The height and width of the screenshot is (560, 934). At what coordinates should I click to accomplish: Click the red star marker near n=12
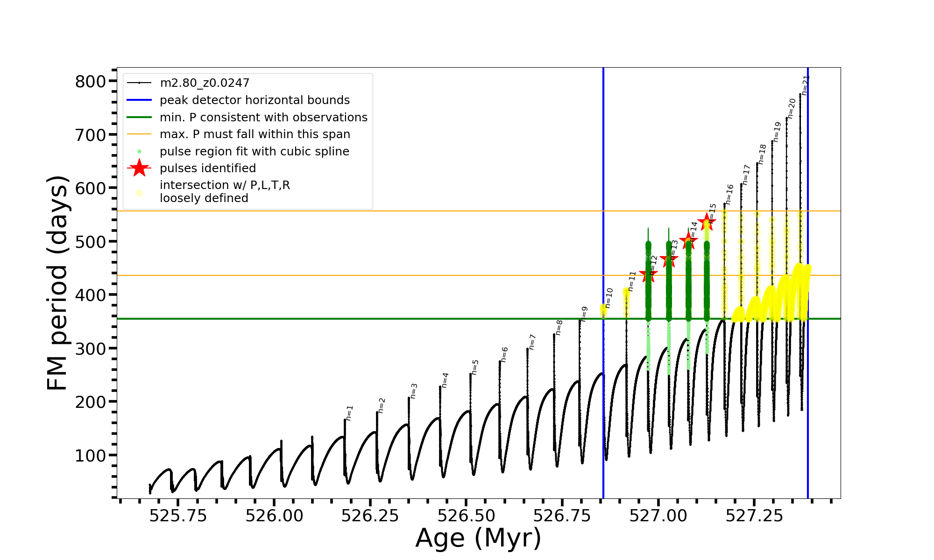[648, 275]
